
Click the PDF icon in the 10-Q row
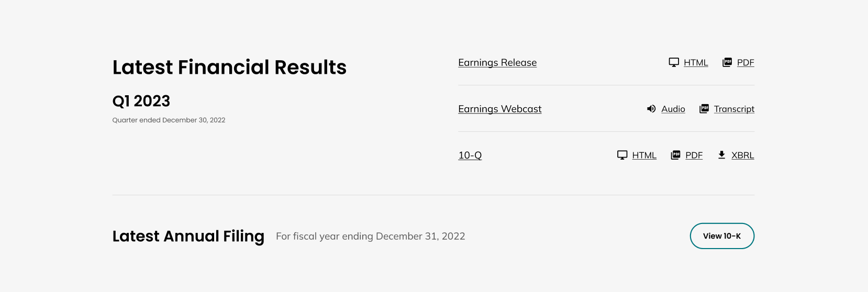(675, 155)
